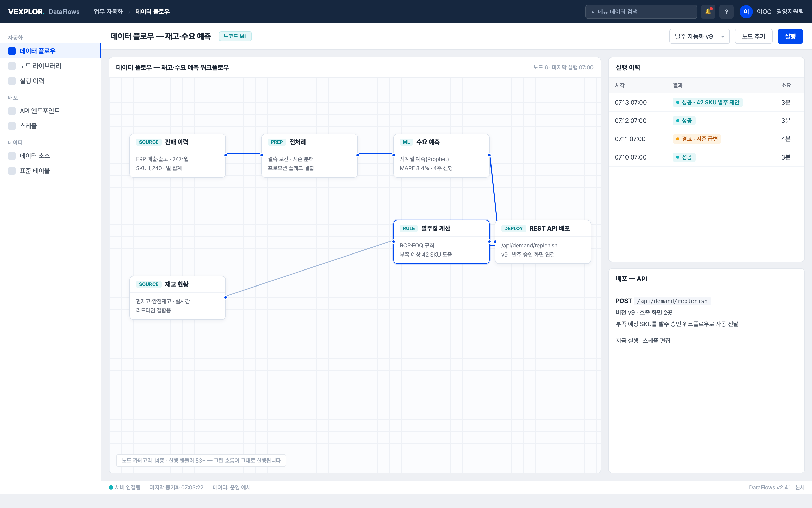The image size is (812, 508).
Task: Click output port of 재고 현황 node
Action: click(226, 297)
